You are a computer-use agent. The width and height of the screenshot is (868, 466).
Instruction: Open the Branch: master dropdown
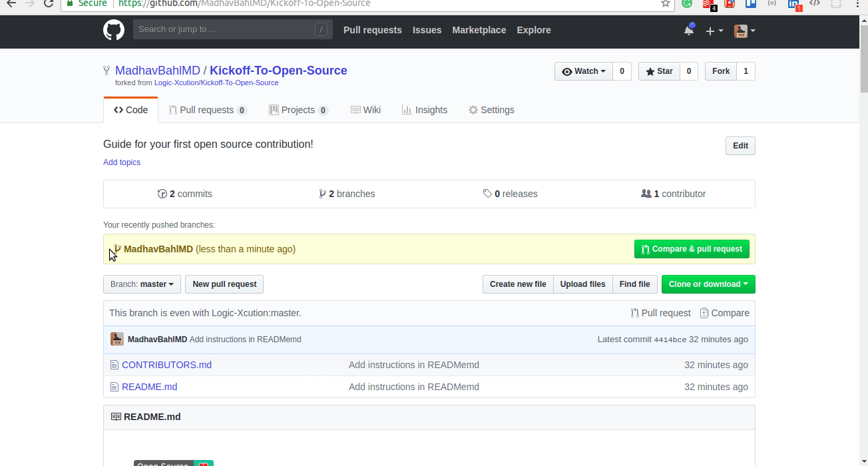click(x=142, y=284)
